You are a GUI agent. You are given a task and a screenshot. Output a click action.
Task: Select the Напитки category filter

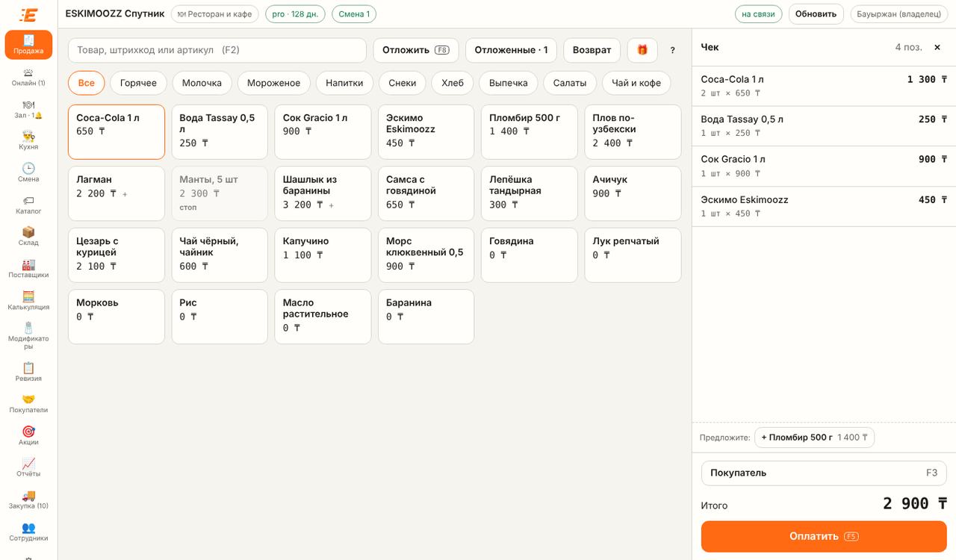pos(344,83)
